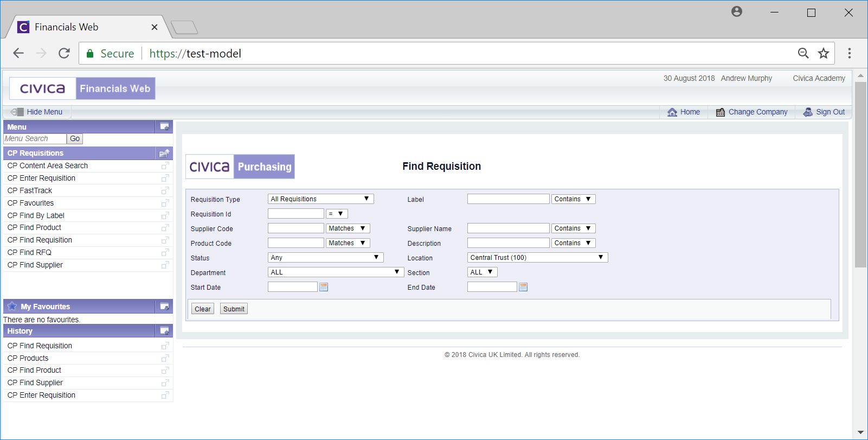Open Description Contains dropdown

pos(574,243)
